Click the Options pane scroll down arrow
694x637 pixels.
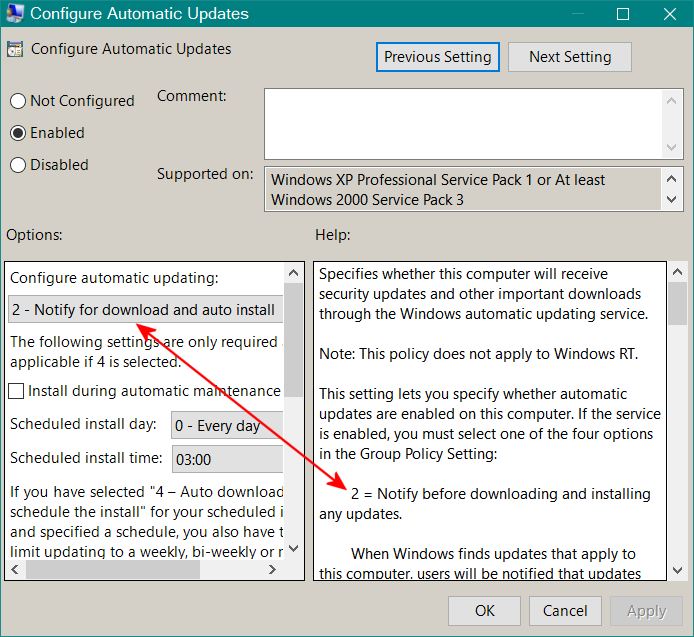(293, 548)
